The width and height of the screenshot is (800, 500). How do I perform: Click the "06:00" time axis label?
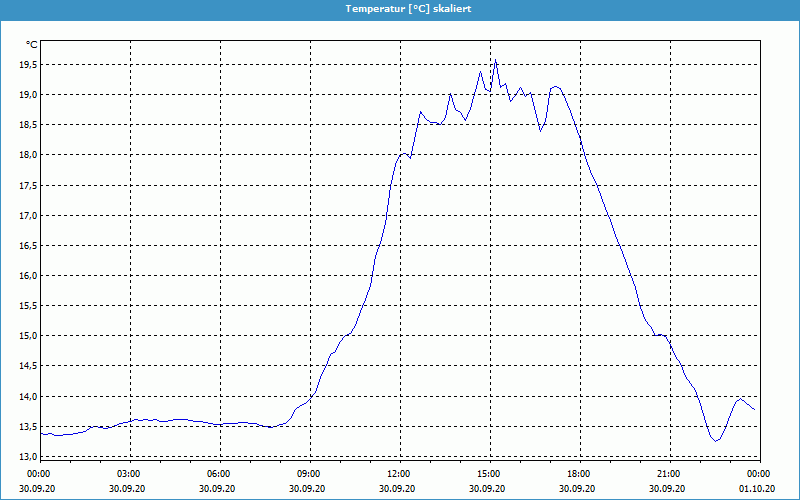tap(220, 474)
